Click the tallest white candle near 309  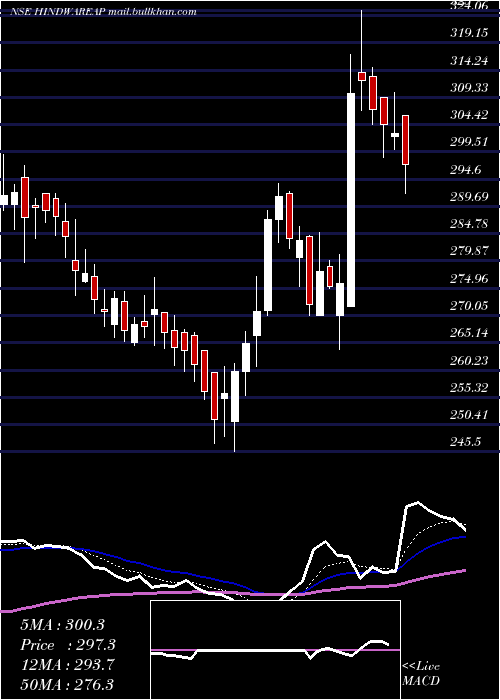(351, 200)
